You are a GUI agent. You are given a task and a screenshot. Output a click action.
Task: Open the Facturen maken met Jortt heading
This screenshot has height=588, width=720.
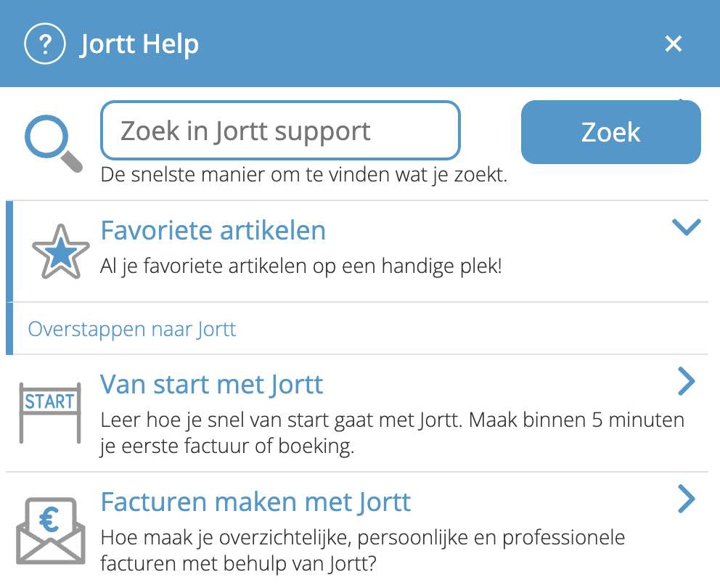pos(255,502)
